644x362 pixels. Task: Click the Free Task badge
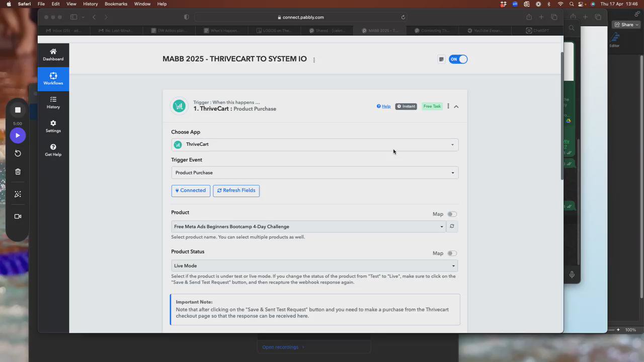[x=432, y=106]
